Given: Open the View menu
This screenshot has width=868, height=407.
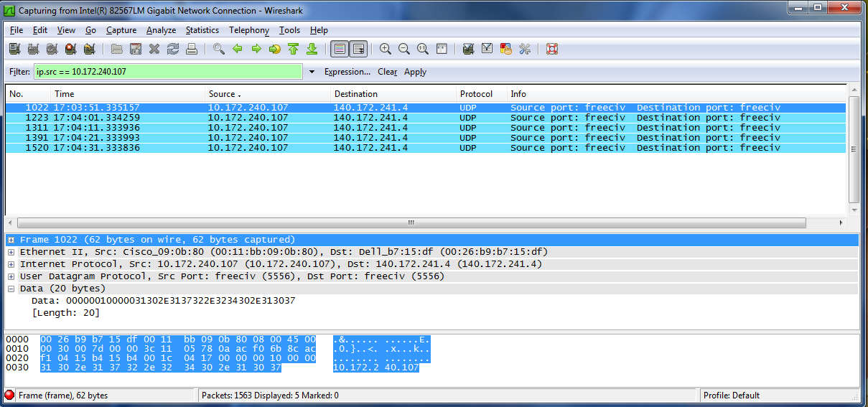Looking at the screenshot, I should pyautogui.click(x=66, y=30).
